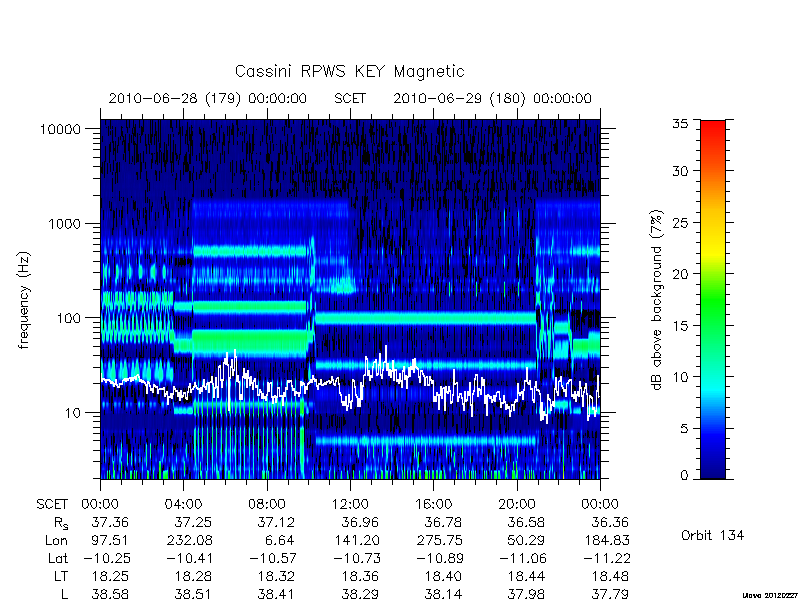
Task: Click the 'SCET' row header below the plot
Action: (52, 505)
